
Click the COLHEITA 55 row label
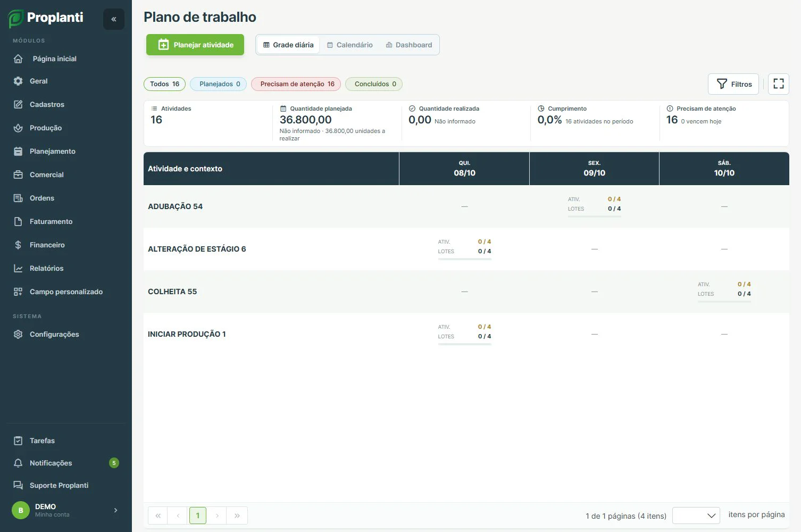(x=172, y=292)
